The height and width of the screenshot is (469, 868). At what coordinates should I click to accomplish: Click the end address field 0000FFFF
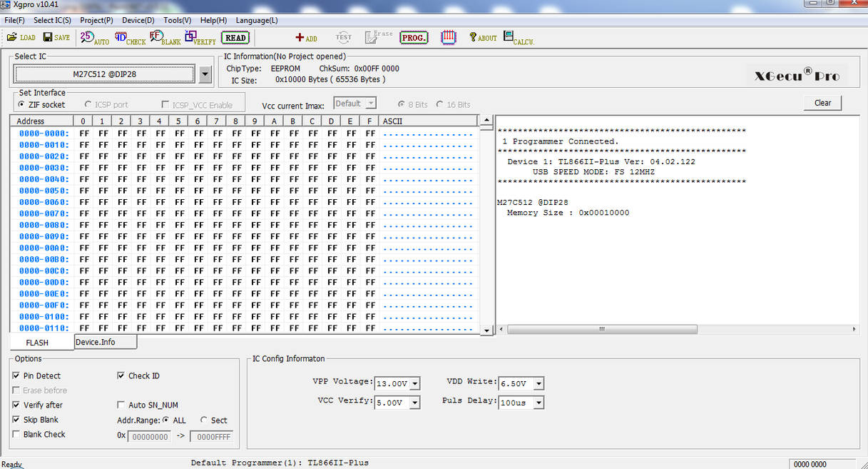(x=210, y=437)
